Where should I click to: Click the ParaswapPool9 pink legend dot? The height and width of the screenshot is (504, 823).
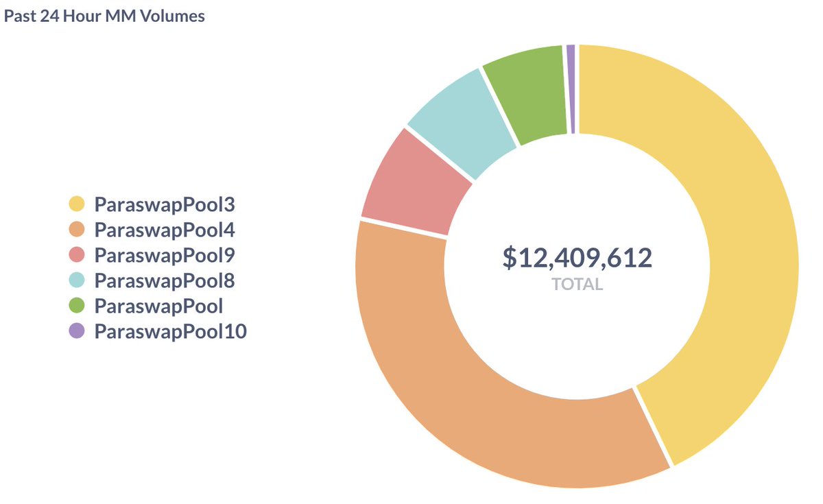(x=77, y=255)
